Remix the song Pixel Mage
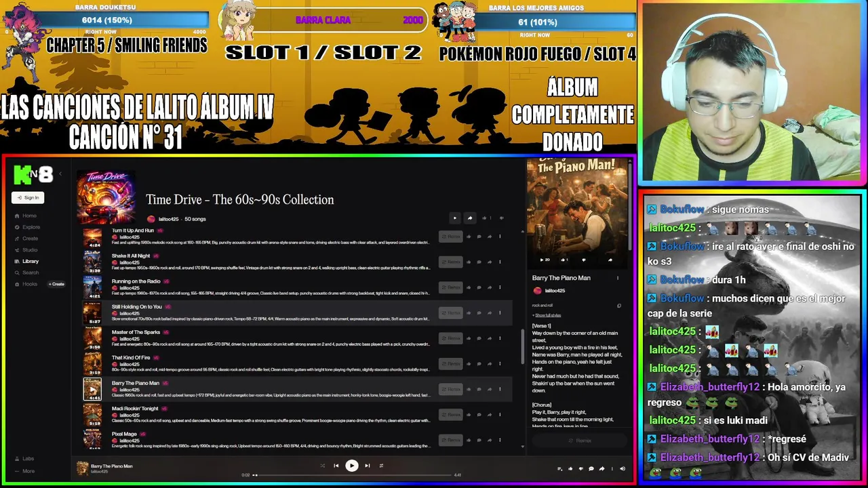 [450, 440]
